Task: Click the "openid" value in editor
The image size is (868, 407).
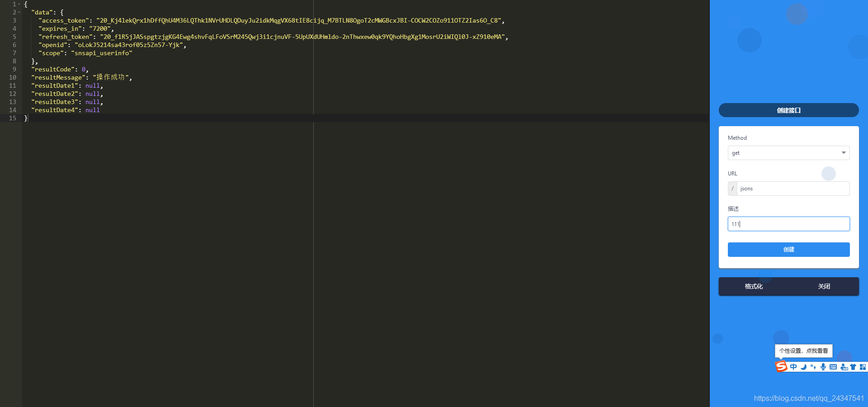Action: click(129, 45)
